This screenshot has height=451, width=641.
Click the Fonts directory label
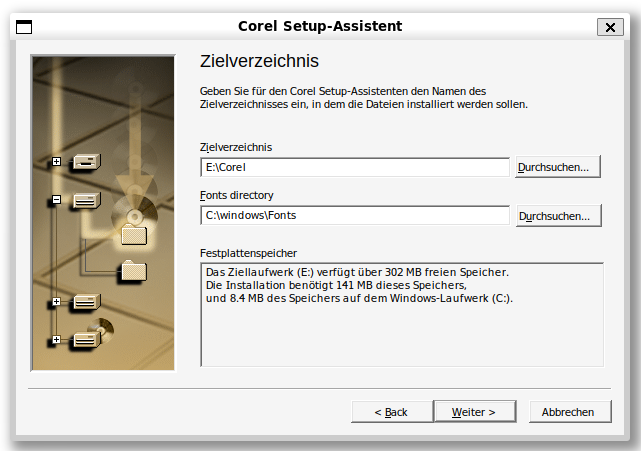236,195
